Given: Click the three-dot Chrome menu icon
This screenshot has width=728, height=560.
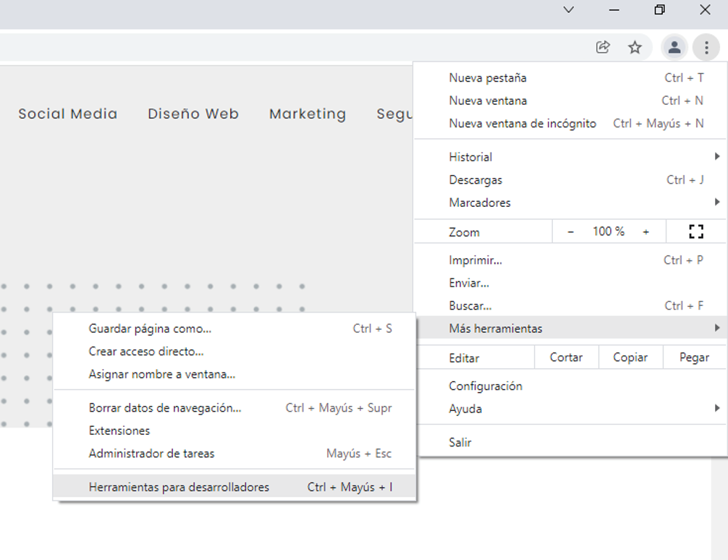Looking at the screenshot, I should pos(706,48).
